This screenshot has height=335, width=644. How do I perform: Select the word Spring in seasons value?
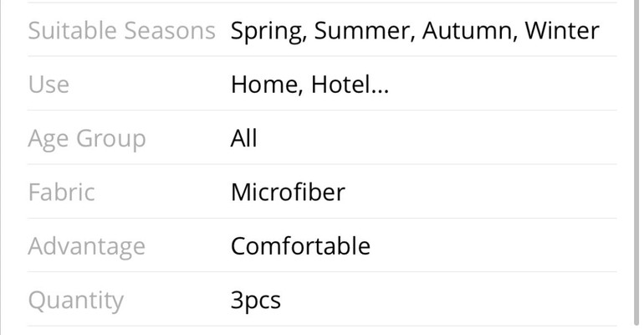tap(268, 32)
